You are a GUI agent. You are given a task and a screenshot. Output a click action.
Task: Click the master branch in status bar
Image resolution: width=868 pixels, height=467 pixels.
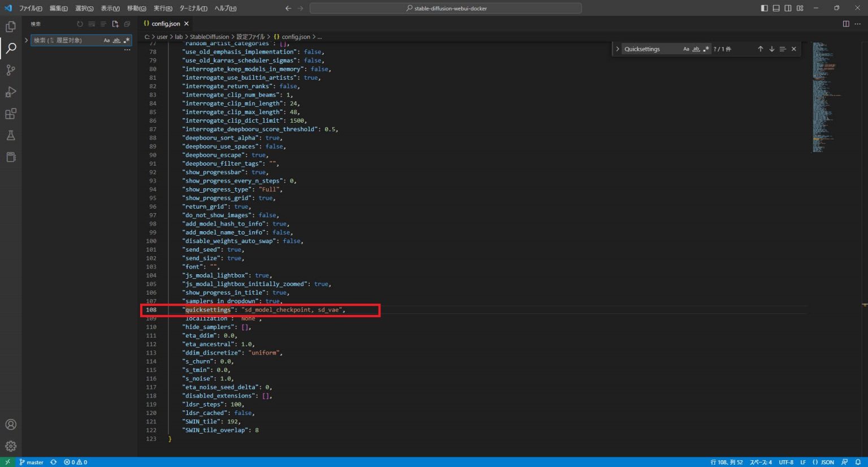coord(31,462)
